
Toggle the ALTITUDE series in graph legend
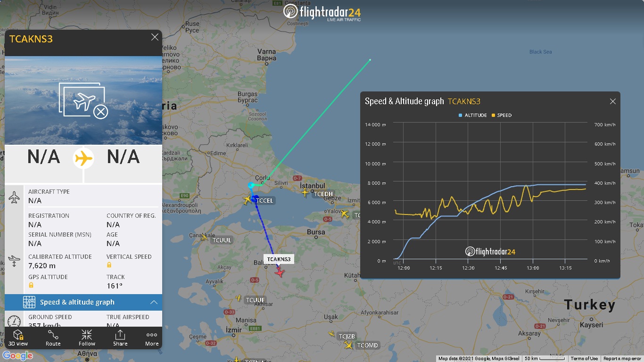click(473, 115)
